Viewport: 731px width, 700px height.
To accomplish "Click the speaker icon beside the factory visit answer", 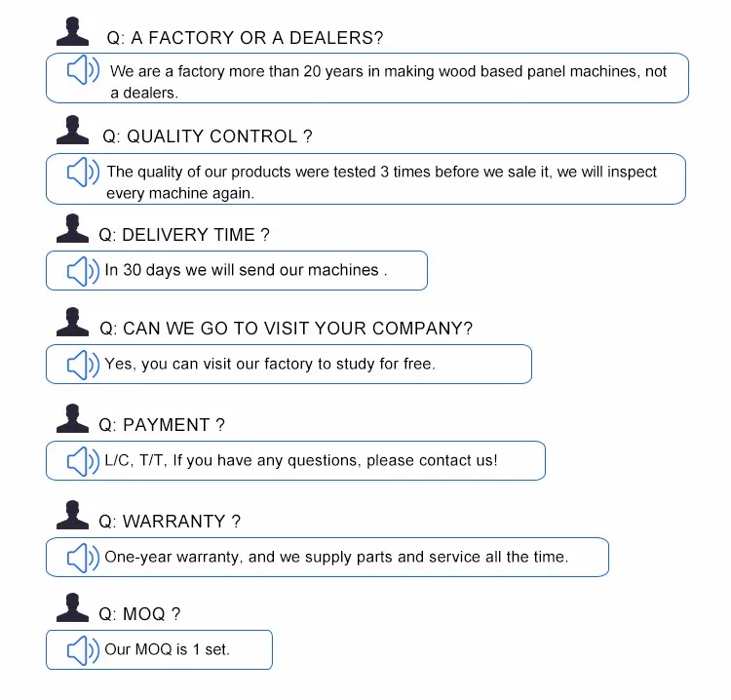I will 83,365.
